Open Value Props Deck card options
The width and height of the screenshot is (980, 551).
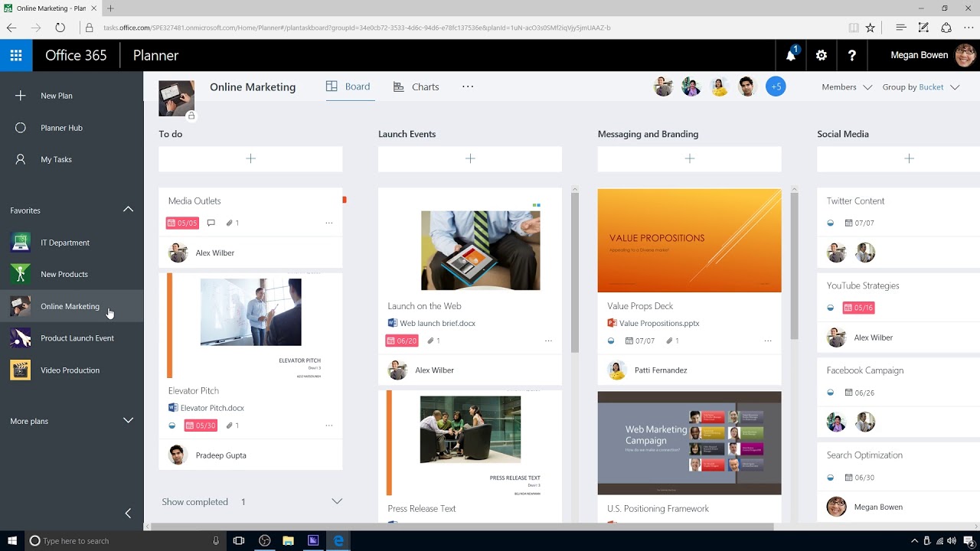(x=768, y=341)
